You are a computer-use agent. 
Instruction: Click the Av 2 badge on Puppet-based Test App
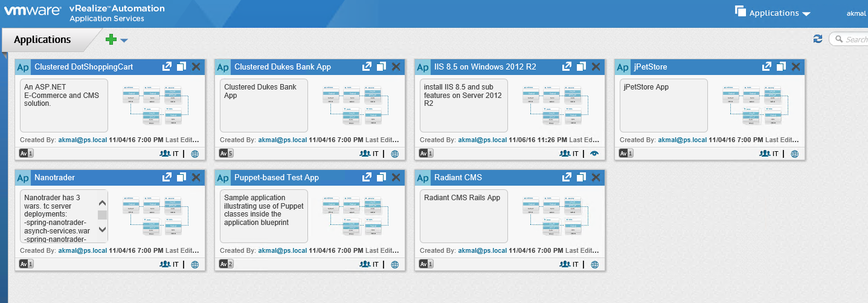click(226, 264)
